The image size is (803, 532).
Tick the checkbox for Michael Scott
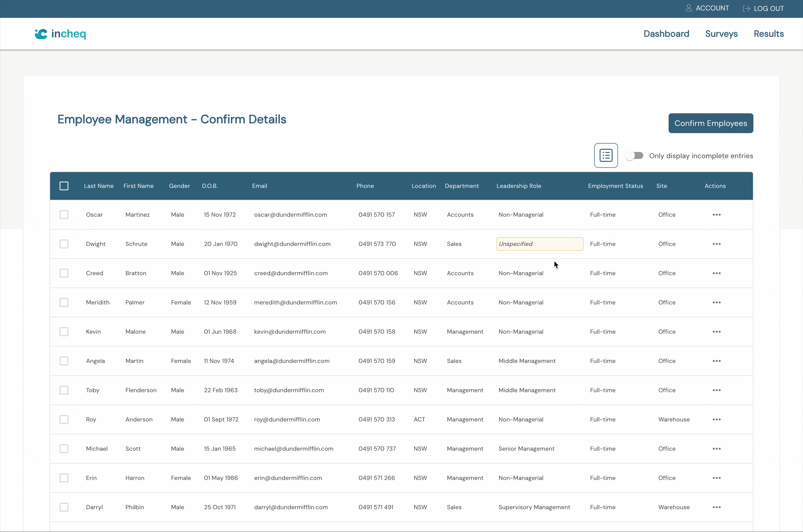click(64, 448)
